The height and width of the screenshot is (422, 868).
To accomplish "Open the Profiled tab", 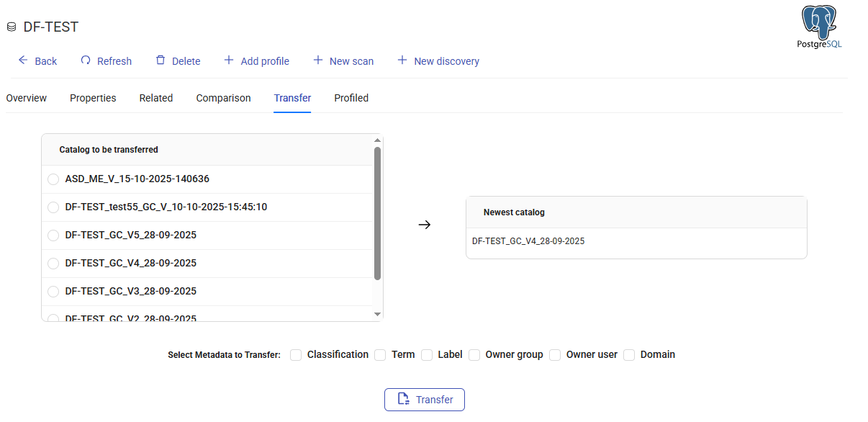I will (x=351, y=98).
